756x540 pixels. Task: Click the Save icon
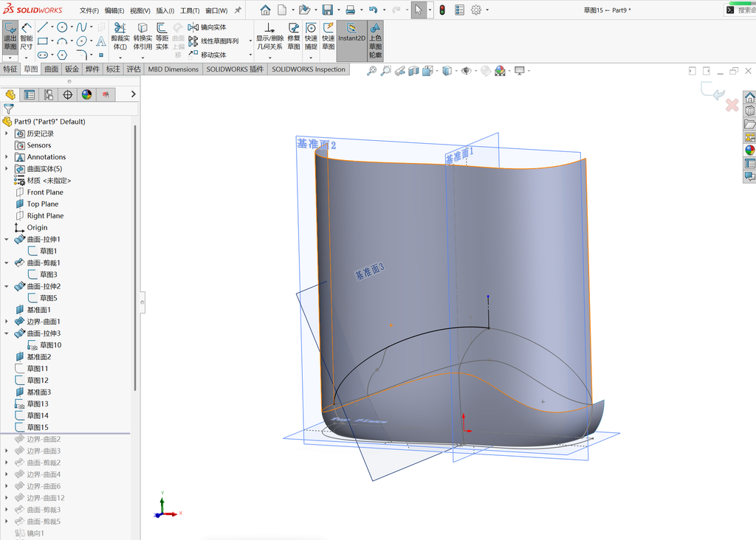[328, 10]
